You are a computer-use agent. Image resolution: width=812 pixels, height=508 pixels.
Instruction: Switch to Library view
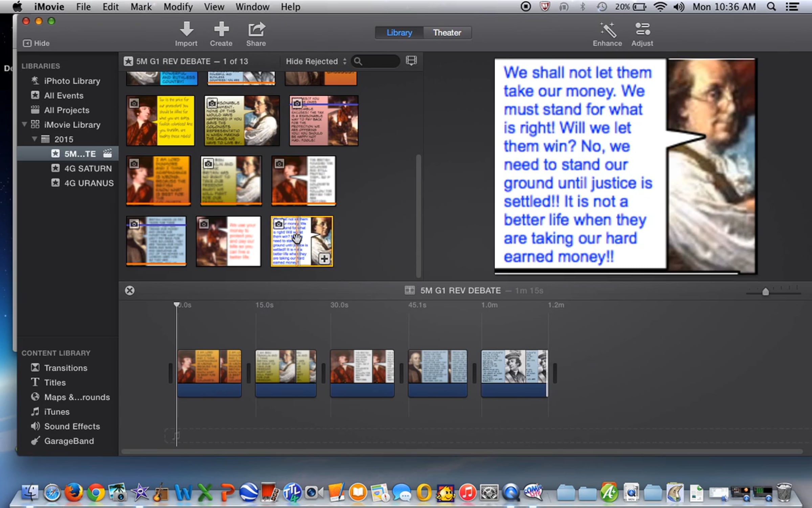pos(399,33)
